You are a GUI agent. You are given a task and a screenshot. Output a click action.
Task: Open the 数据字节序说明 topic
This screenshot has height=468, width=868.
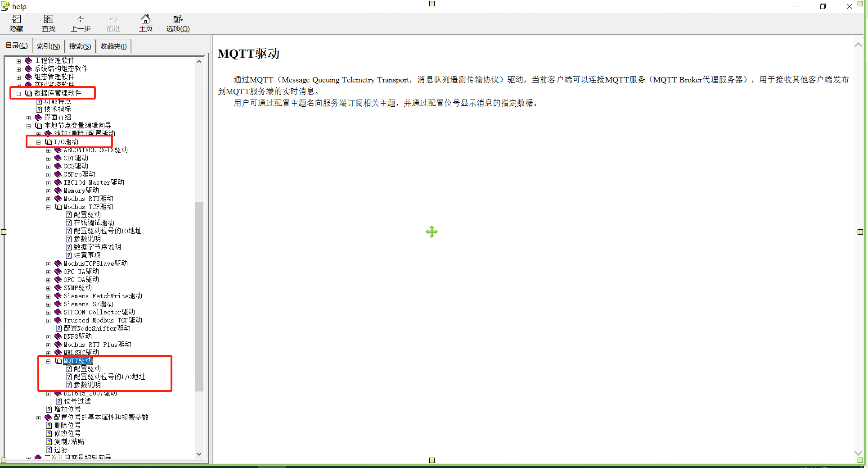point(97,247)
